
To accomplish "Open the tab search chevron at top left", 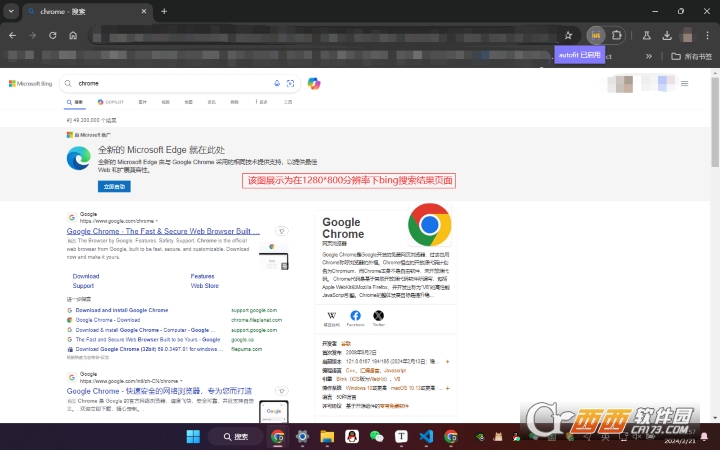I will click(11, 11).
